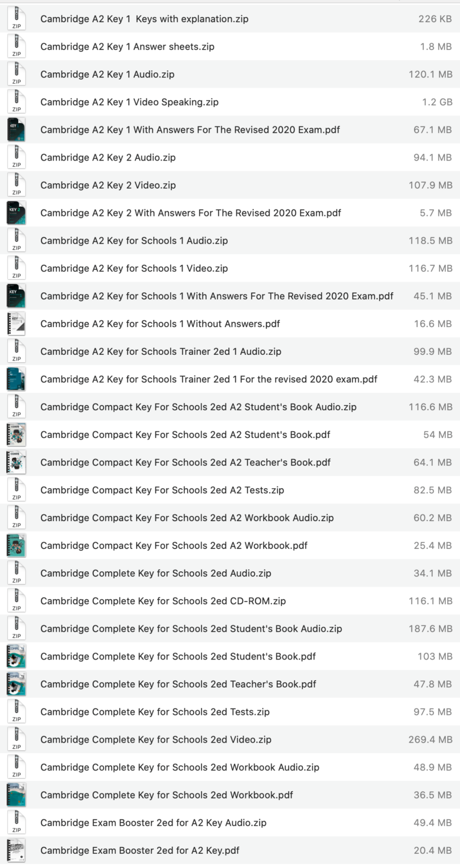Image resolution: width=460 pixels, height=868 pixels.
Task: Select the ZIP icon beside Cambridge A2 Key 2 Video
Action: tap(17, 185)
